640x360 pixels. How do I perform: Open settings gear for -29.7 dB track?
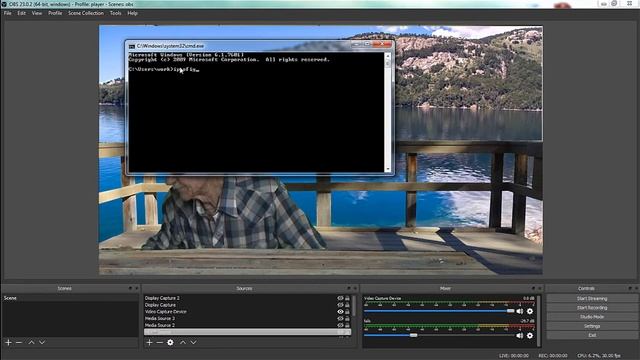click(530, 336)
